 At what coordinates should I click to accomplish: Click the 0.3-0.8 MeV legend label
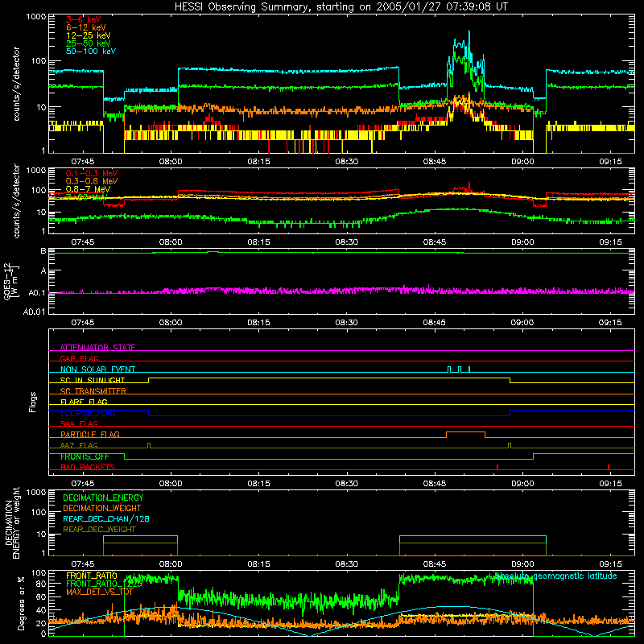tap(92, 181)
